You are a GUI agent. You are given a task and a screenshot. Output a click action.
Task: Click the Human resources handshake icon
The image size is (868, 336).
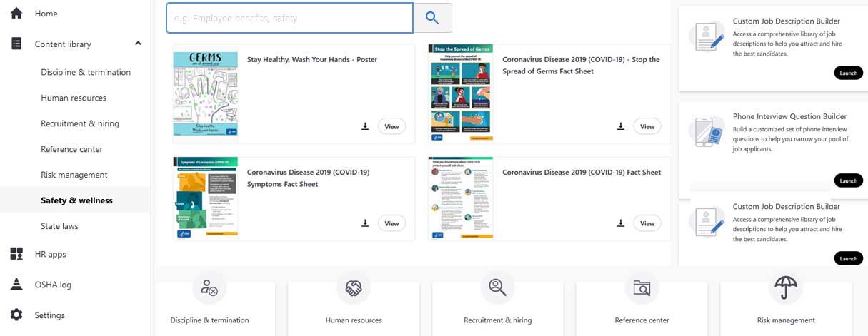[354, 287]
